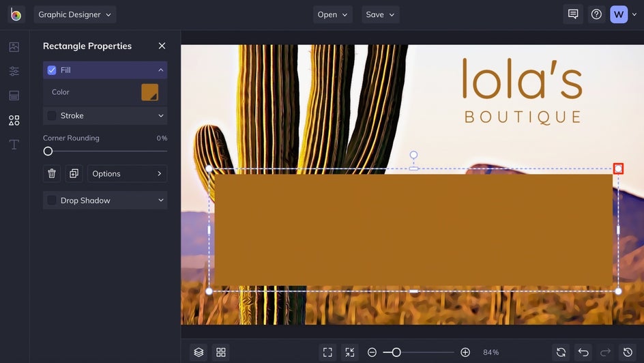
Task: Select the brown rectangle on canvas
Action: point(413,230)
